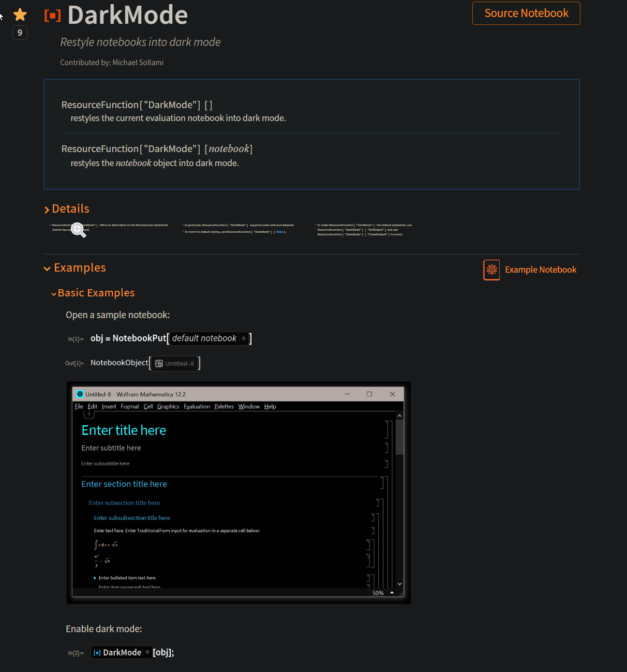Click the Enter section title here text
Viewport: 627px width, 672px height.
[124, 484]
